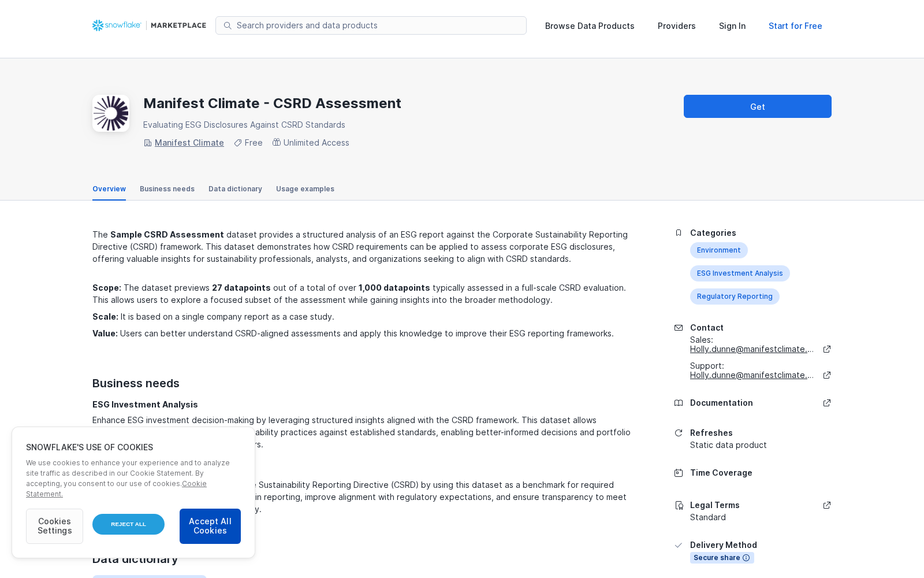The height and width of the screenshot is (578, 924).
Task: Click the Time Coverage calendar icon
Action: [x=679, y=473]
